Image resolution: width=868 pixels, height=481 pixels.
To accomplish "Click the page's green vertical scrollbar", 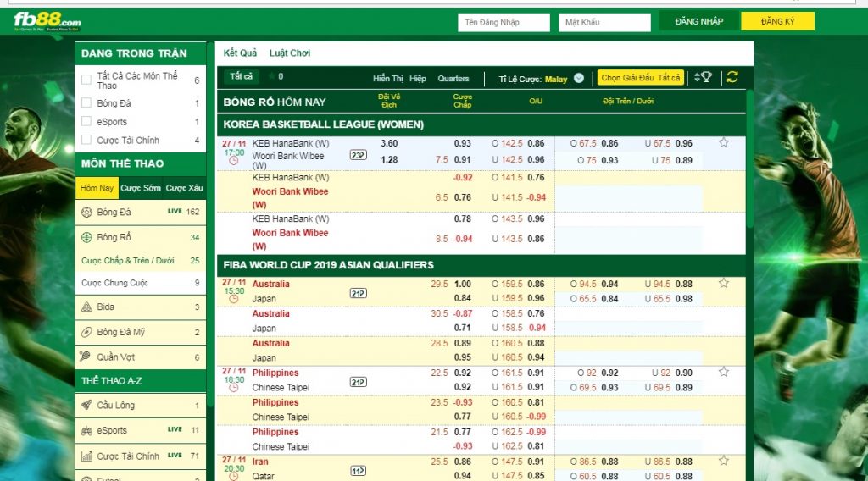I will pos(749,160).
